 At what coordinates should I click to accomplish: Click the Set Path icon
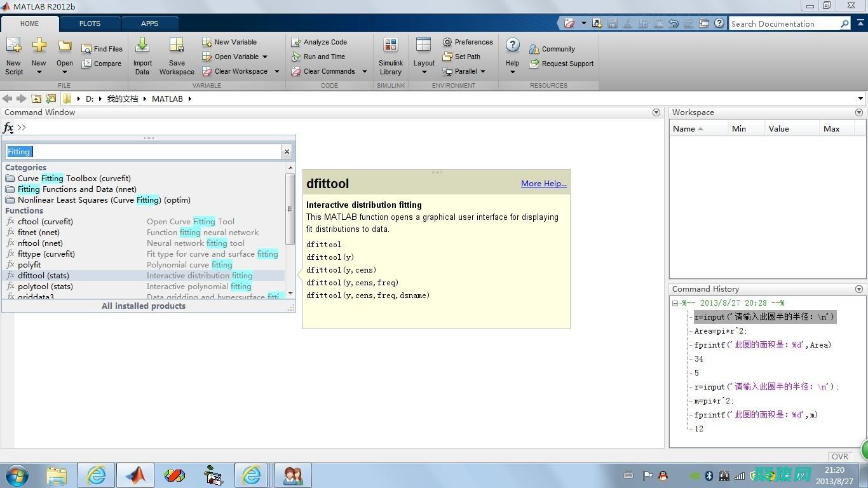pyautogui.click(x=447, y=57)
